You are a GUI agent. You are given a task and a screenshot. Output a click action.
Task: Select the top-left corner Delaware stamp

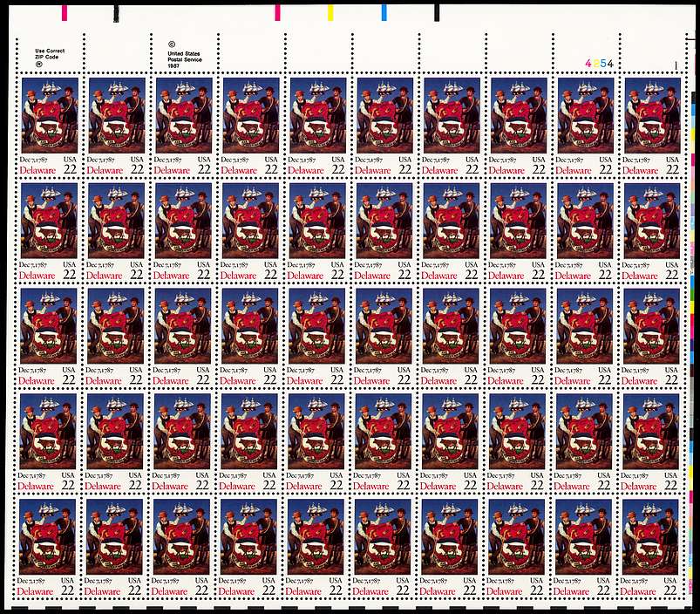50,126
